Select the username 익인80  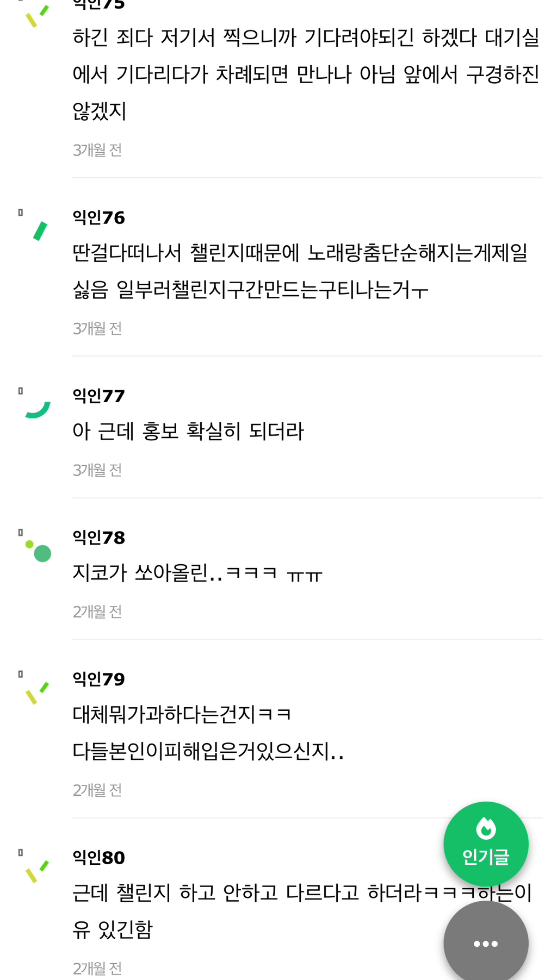point(99,857)
